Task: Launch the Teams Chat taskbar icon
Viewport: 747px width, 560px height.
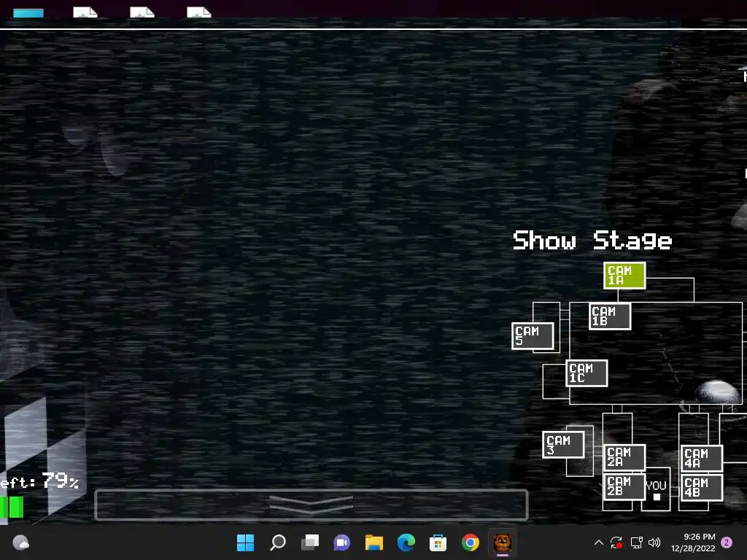Action: [x=341, y=542]
